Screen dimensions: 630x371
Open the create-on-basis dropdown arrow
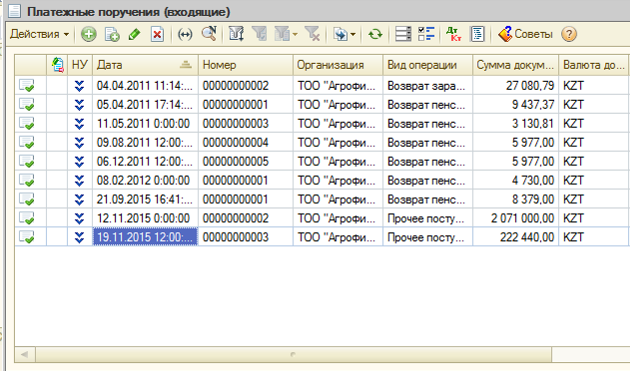[353, 34]
